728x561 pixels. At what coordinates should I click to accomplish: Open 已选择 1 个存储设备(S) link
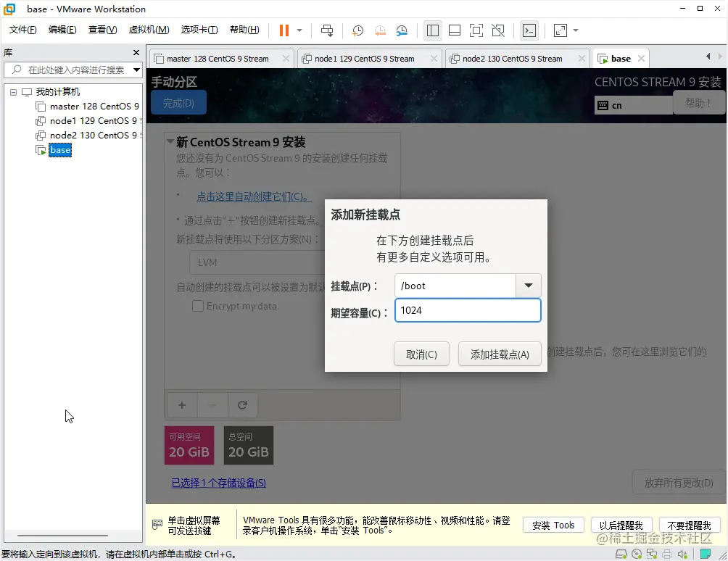[219, 483]
